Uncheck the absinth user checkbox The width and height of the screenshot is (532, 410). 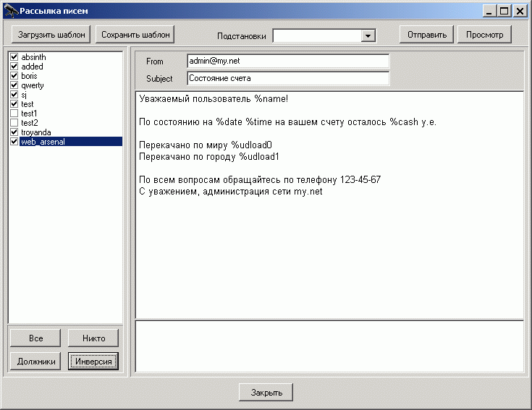14,57
